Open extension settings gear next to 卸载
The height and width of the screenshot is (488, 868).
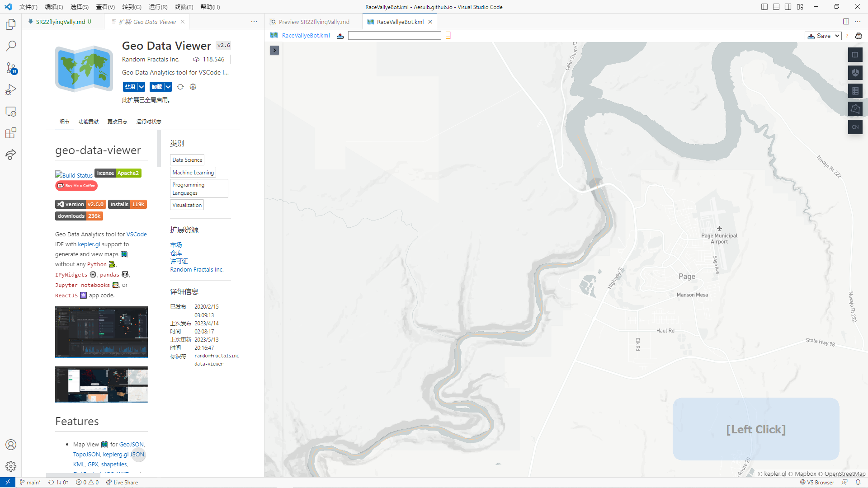[x=193, y=87]
